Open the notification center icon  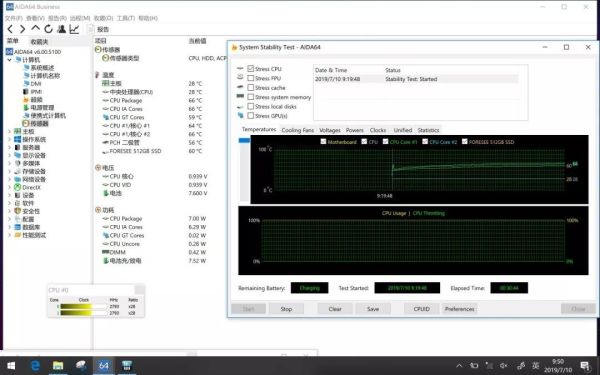585,366
